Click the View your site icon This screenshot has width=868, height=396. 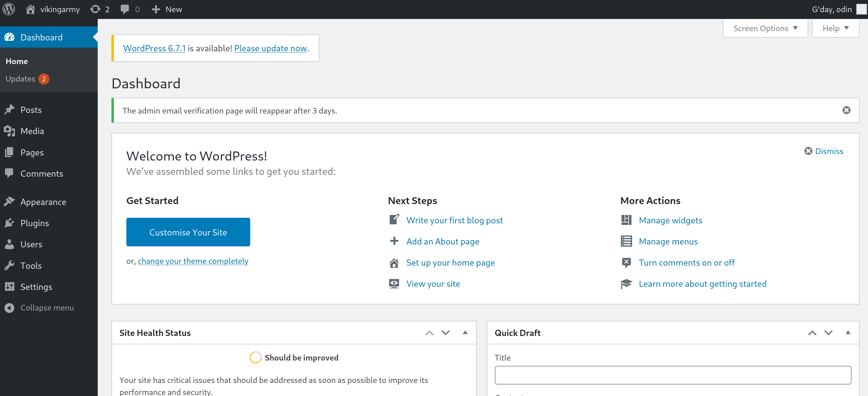(394, 283)
